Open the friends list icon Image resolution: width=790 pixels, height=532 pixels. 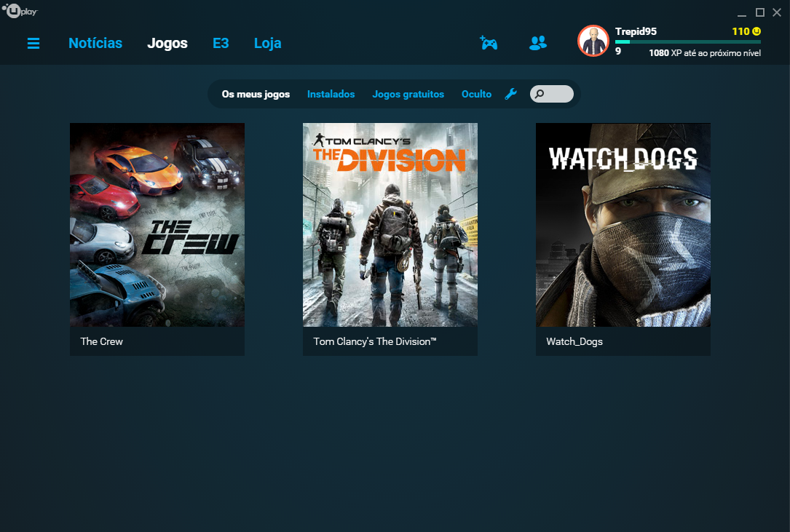(x=537, y=43)
